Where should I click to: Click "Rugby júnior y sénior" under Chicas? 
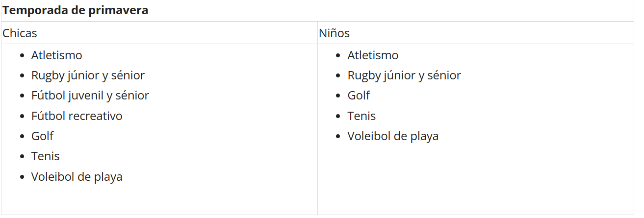tap(88, 75)
